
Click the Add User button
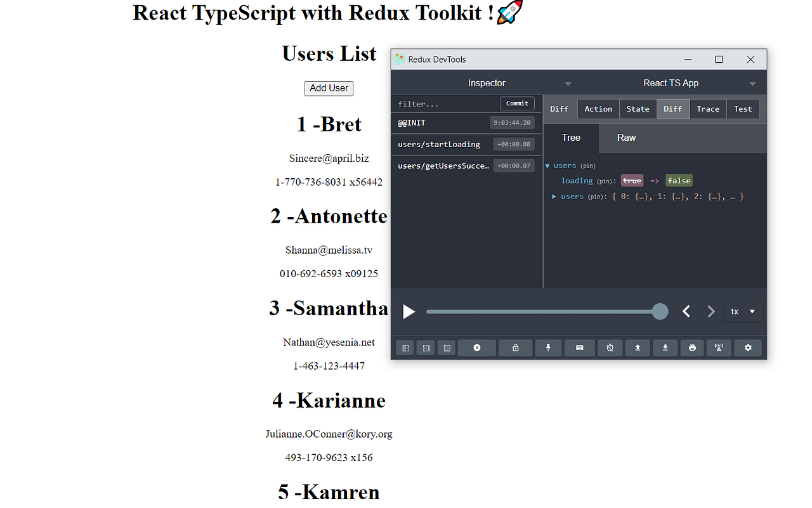tap(329, 88)
